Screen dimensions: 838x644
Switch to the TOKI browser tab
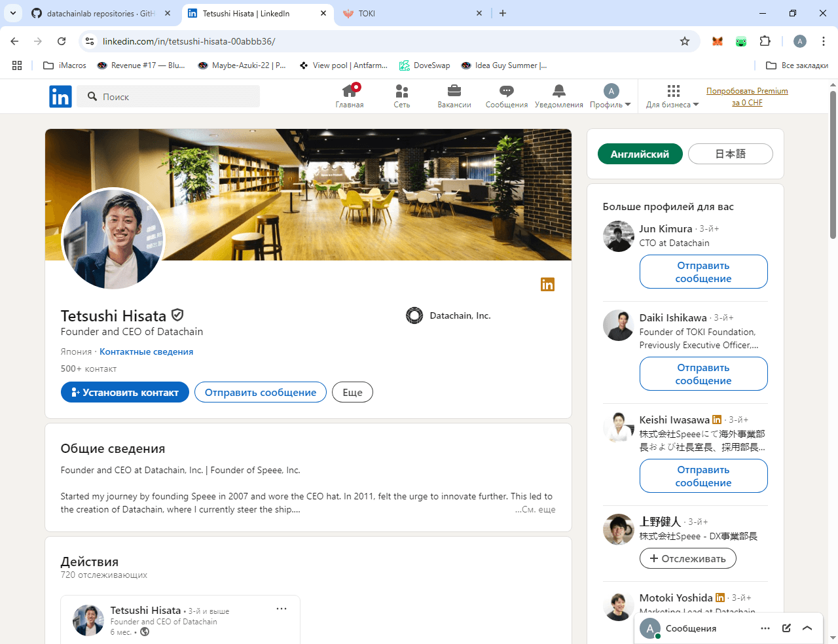coord(414,13)
